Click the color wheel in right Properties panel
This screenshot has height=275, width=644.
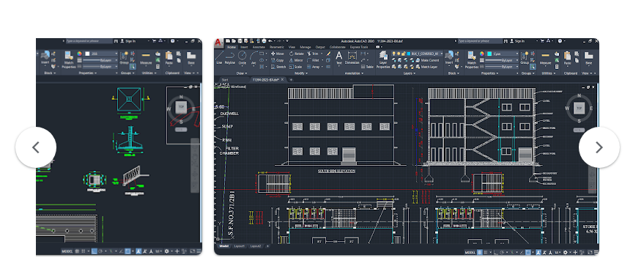pos(482,54)
